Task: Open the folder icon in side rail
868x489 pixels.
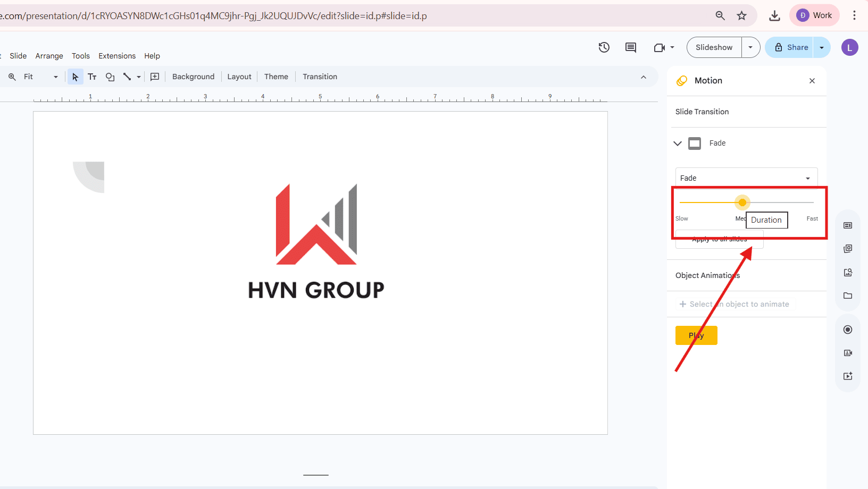Action: point(848,296)
